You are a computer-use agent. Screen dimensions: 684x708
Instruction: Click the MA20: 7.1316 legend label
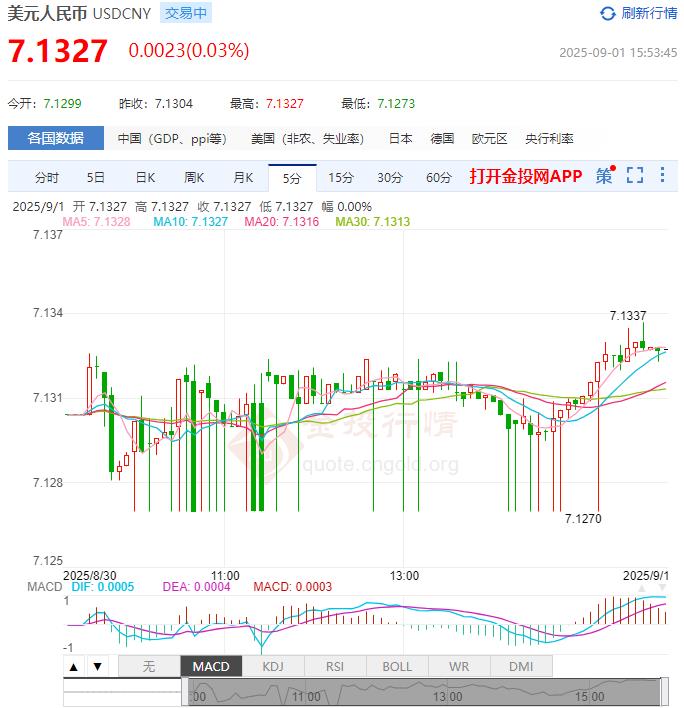click(282, 222)
